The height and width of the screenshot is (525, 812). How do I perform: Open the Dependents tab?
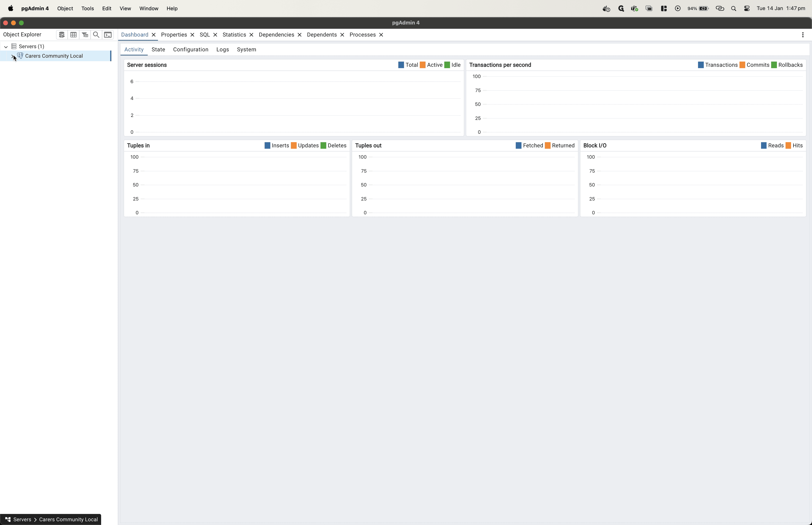click(322, 35)
